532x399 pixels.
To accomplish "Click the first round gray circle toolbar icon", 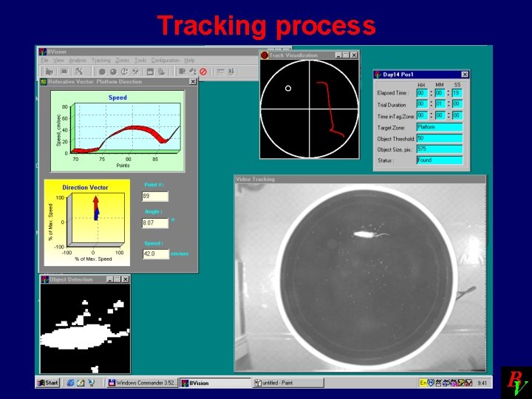I will [102, 72].
